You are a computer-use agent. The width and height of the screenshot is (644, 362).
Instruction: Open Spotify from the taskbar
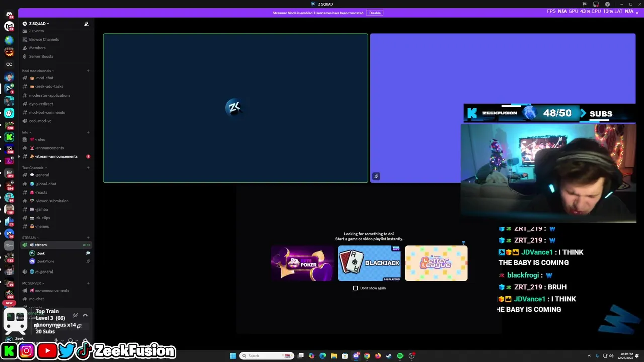pyautogui.click(x=400, y=356)
